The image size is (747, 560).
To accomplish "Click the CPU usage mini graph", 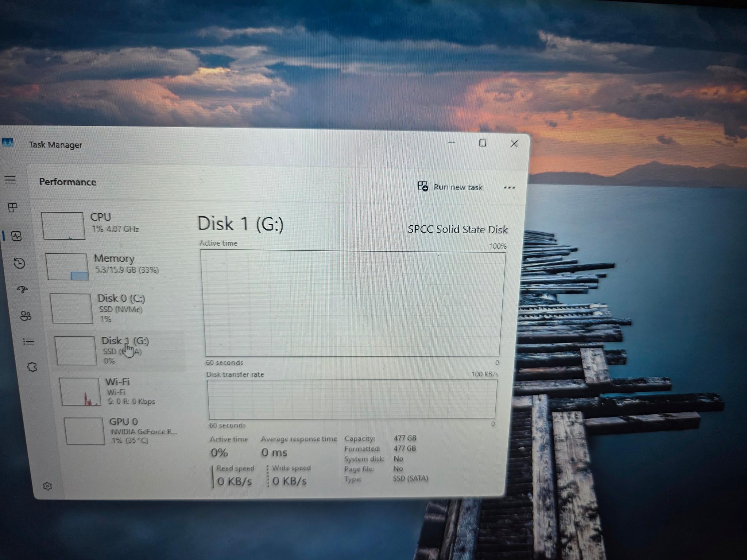I will pyautogui.click(x=63, y=226).
